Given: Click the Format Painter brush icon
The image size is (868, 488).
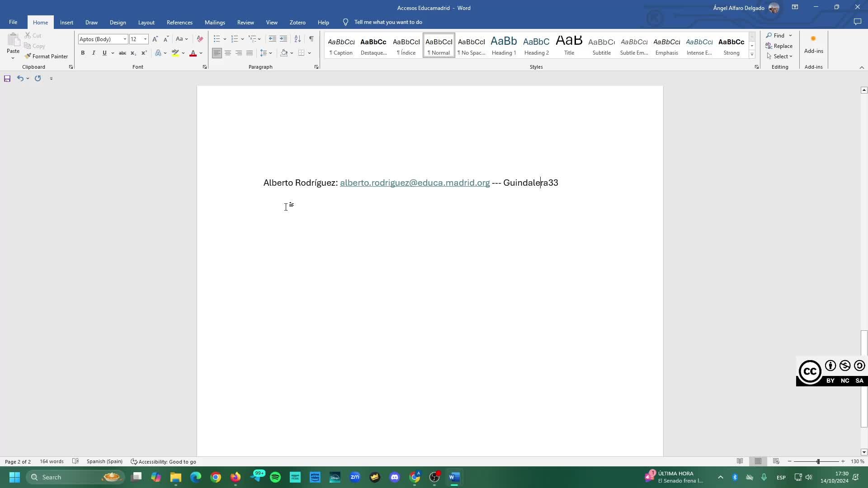Looking at the screenshot, I should click(x=28, y=56).
